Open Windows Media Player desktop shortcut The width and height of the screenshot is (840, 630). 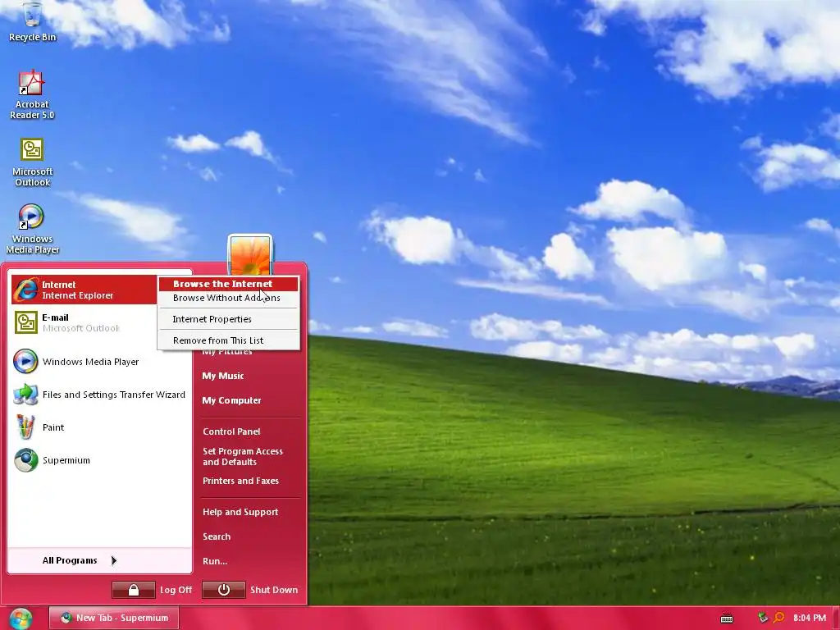[32, 229]
